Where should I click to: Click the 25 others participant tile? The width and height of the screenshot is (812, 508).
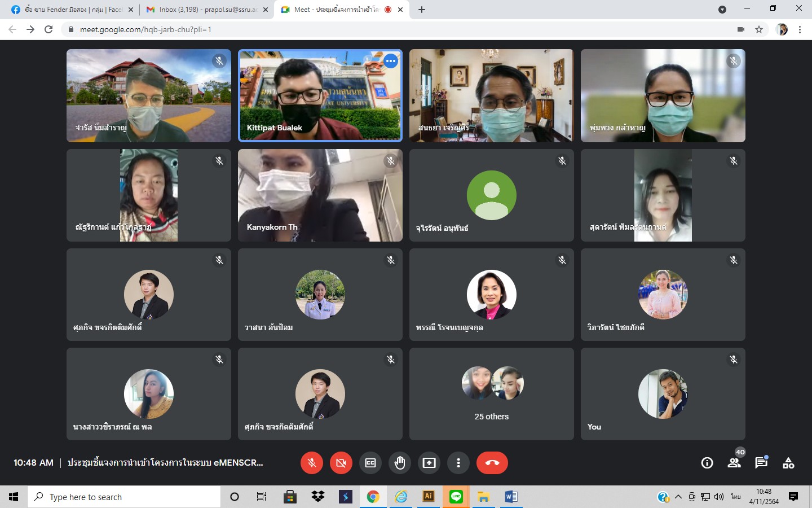pos(491,393)
